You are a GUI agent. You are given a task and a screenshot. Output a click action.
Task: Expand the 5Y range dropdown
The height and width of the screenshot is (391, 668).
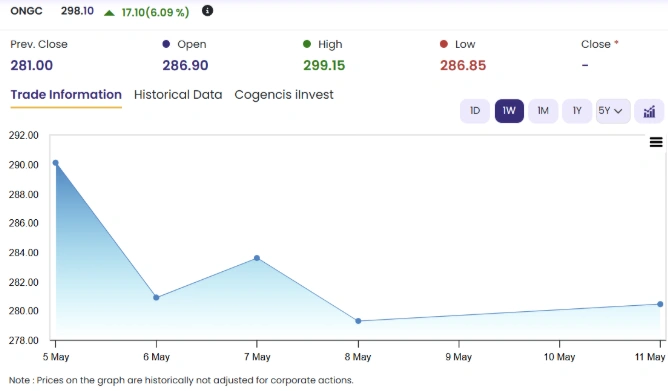point(613,111)
